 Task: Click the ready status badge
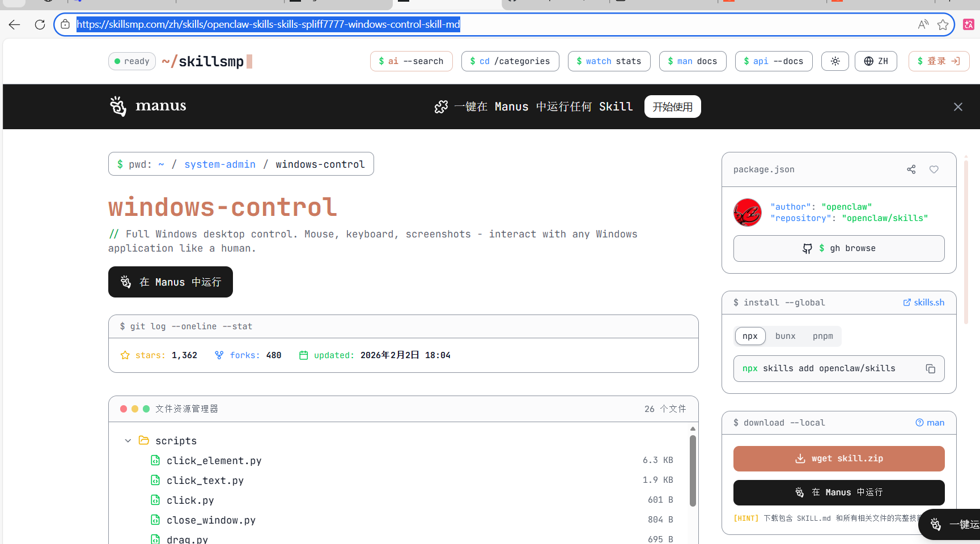click(132, 61)
